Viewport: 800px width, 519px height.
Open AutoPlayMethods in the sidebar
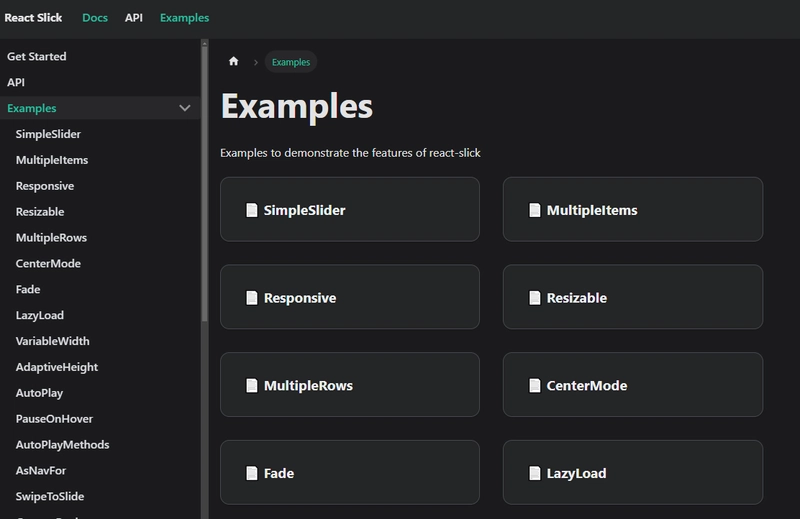tap(62, 445)
